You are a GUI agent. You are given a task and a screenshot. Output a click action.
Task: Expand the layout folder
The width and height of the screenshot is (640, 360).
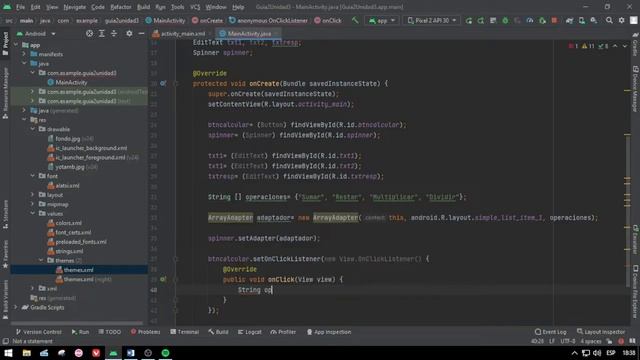[33, 195]
